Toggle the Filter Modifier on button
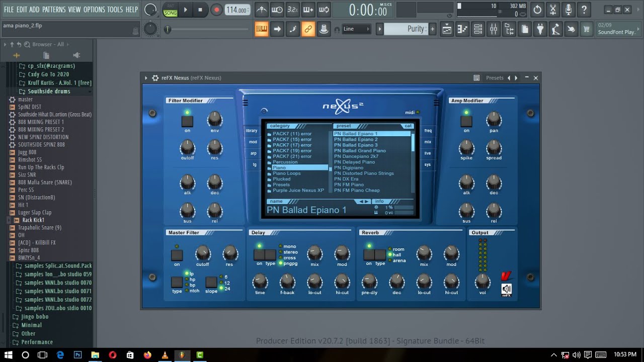 pos(187,121)
